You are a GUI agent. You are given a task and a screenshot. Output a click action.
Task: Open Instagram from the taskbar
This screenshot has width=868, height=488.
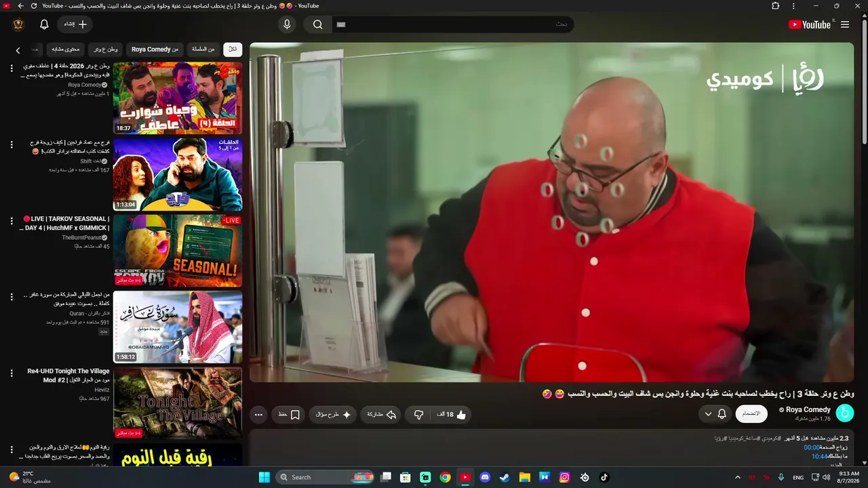564,477
